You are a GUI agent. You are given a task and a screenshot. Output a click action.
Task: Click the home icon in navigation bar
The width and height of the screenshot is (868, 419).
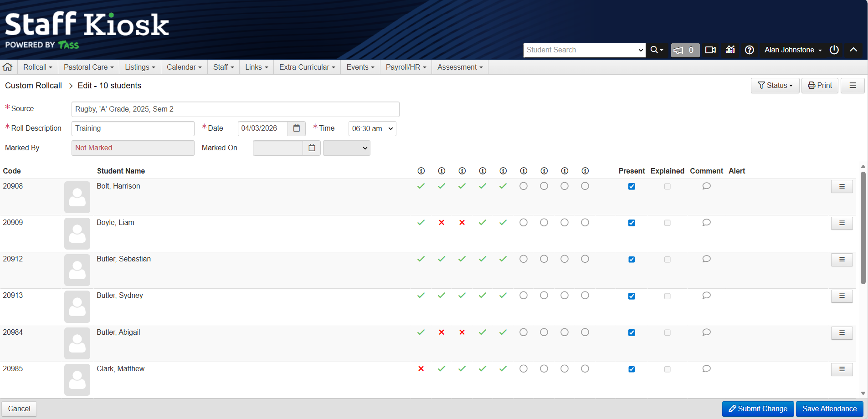[8, 67]
